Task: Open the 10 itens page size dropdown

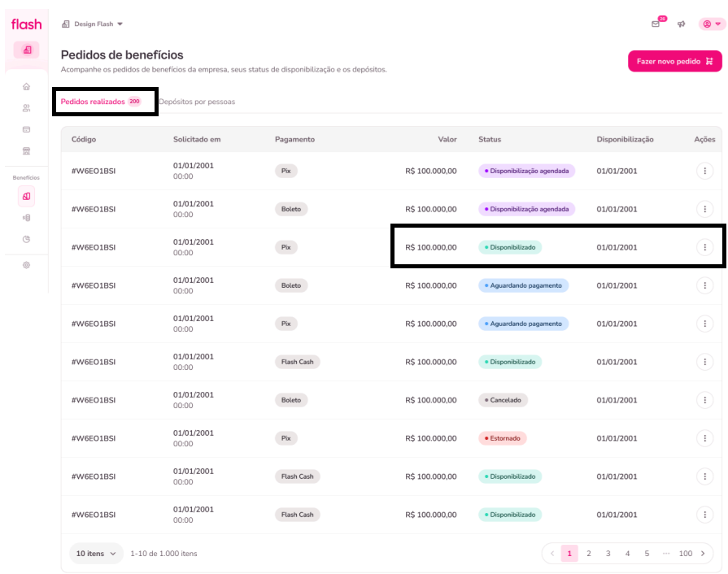Action: coord(96,554)
